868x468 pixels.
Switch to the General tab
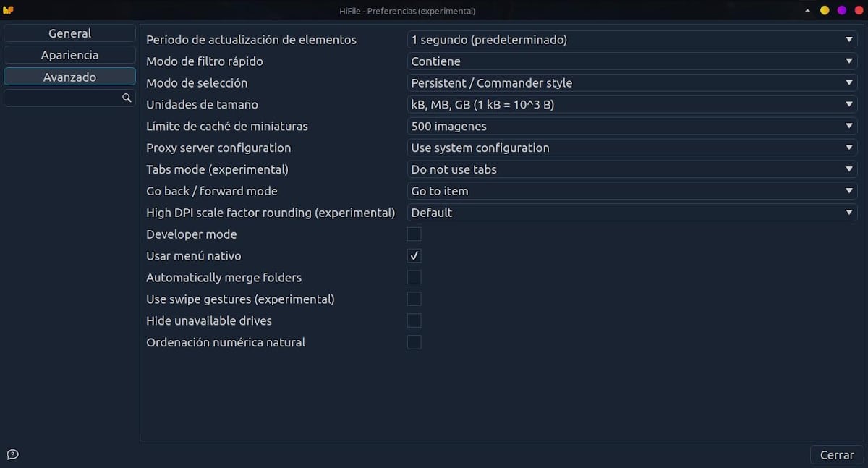(69, 33)
